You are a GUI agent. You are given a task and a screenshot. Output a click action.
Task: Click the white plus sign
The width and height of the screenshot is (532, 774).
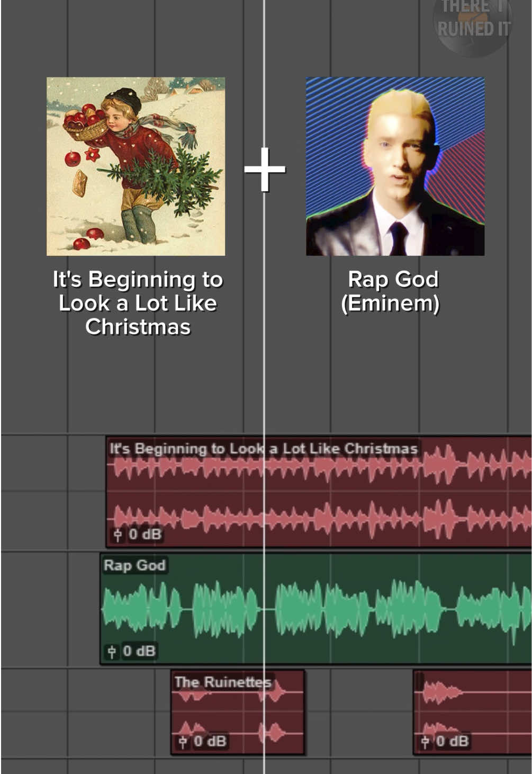[x=265, y=170]
